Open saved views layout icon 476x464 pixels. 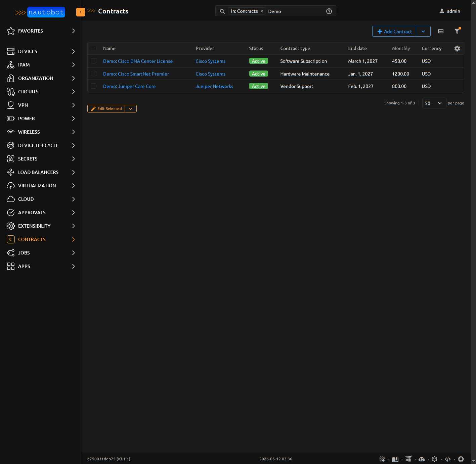click(x=441, y=31)
